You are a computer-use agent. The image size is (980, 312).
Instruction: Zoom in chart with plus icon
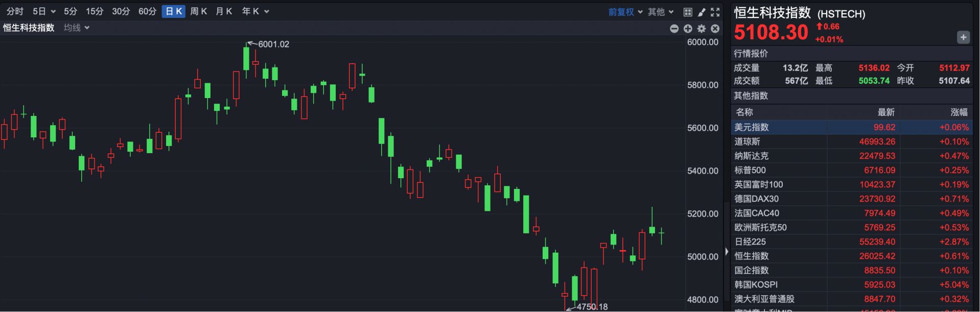tap(688, 29)
